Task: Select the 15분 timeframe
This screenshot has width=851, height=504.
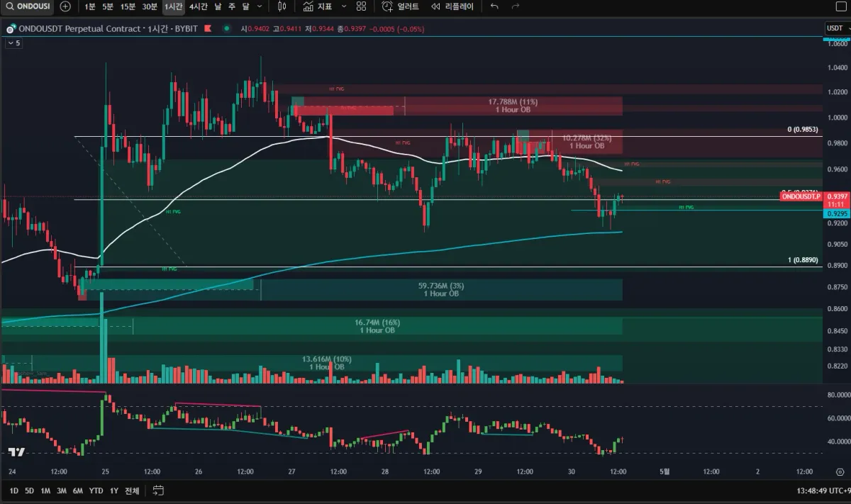Action: (x=128, y=6)
